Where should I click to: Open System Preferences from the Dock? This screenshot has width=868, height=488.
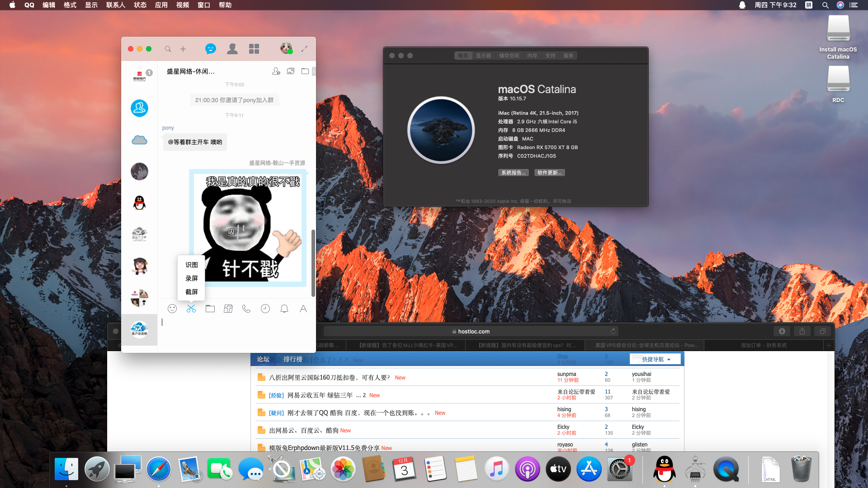point(620,469)
